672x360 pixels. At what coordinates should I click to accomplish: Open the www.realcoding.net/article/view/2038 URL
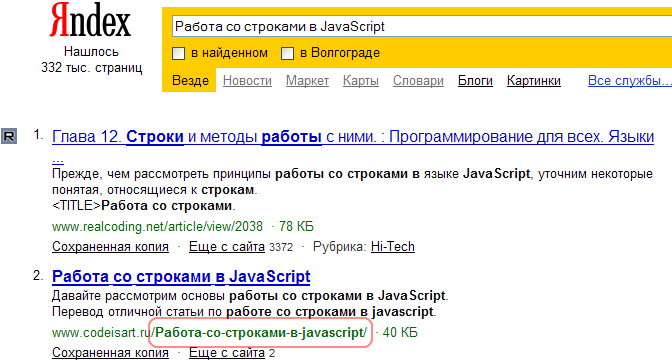point(157,226)
